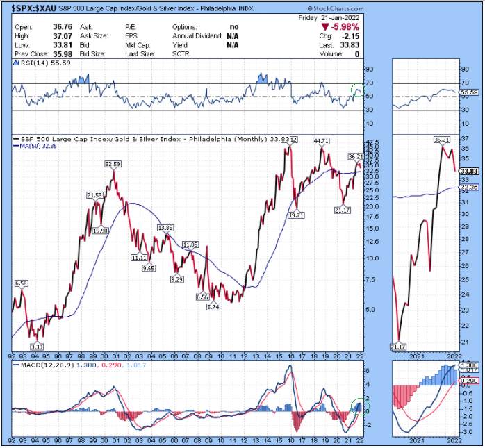The image size is (485, 448).
Task: Click the StockCharts.com watermark text at top right
Action: coord(336,8)
